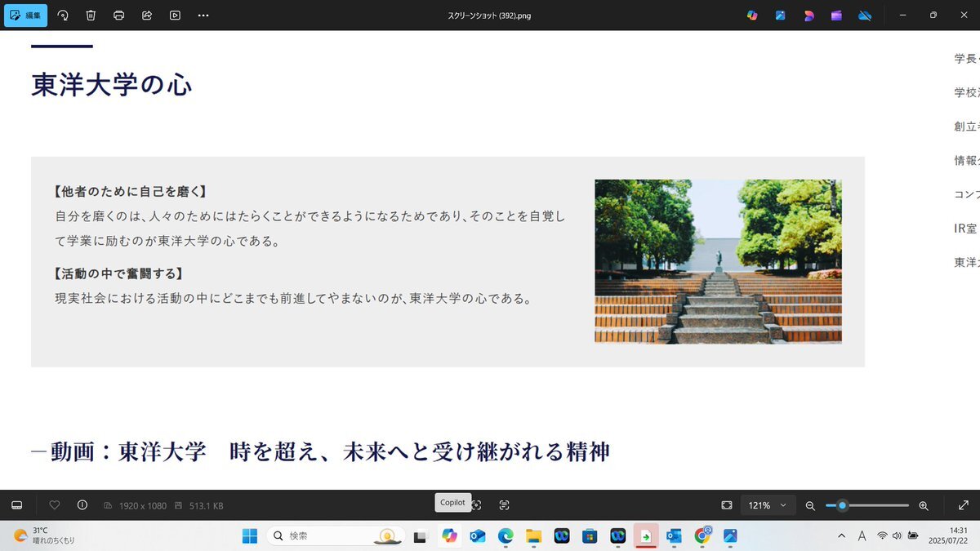Click the heading 東洋大学の心

click(112, 85)
